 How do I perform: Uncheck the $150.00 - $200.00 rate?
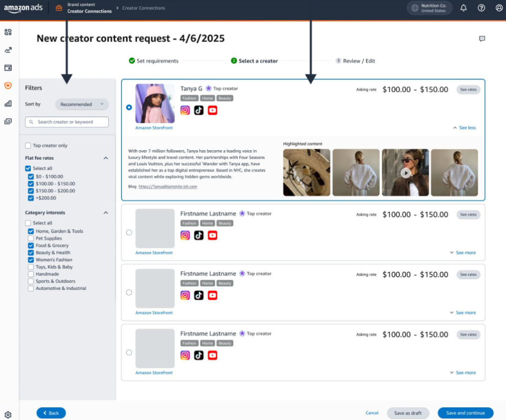click(30, 191)
